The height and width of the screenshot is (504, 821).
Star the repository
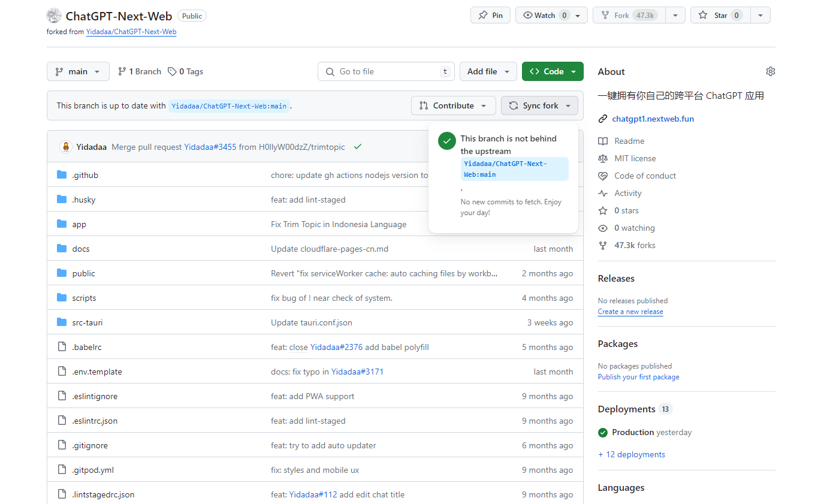[x=720, y=16]
